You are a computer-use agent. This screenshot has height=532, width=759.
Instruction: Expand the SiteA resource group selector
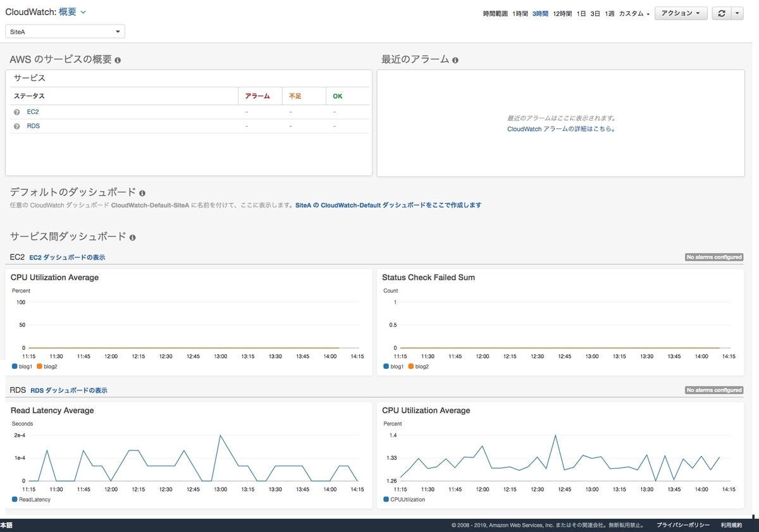(65, 31)
